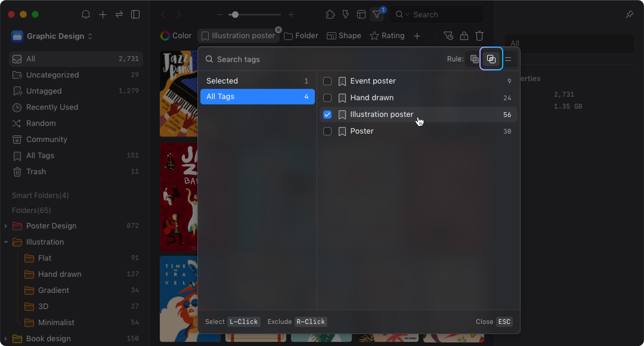Drag the brightness slider in toolbar
This screenshot has width=644, height=346.
tap(235, 15)
